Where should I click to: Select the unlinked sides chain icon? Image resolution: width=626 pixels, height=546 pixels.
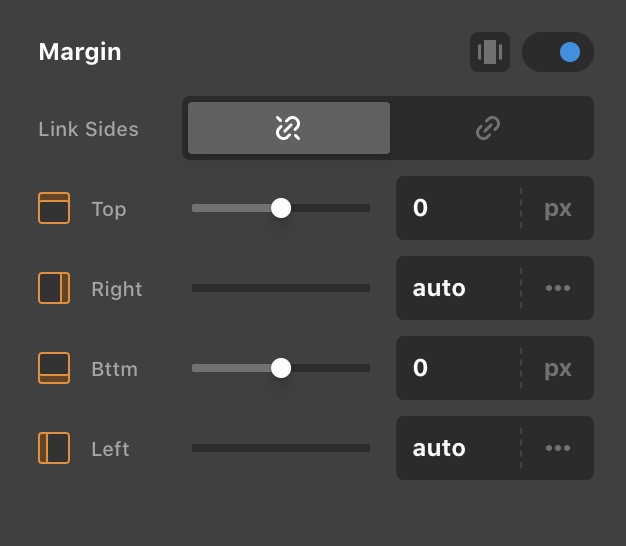click(x=289, y=128)
